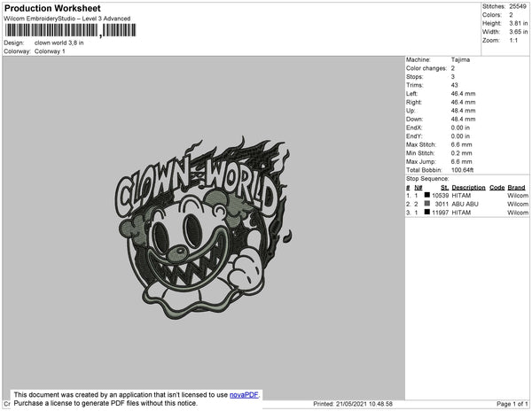
Task: Click the Max Jump value 6.6 mm
Action: 461,161
